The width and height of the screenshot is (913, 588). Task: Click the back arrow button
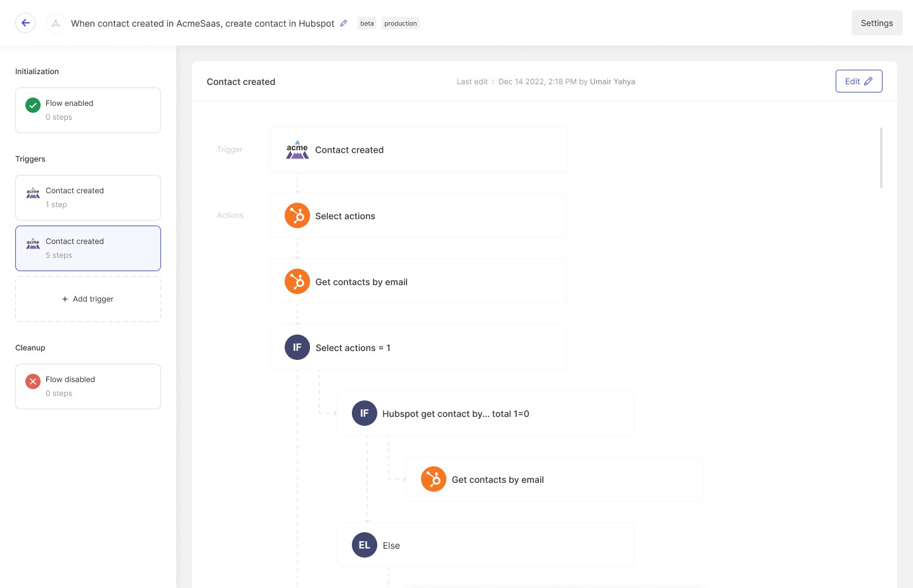point(25,23)
